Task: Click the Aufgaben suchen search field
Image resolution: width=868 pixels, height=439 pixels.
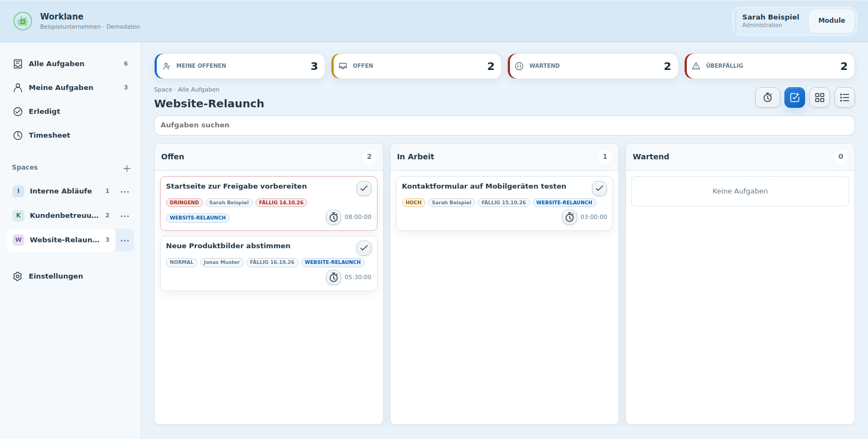Action: click(505, 125)
